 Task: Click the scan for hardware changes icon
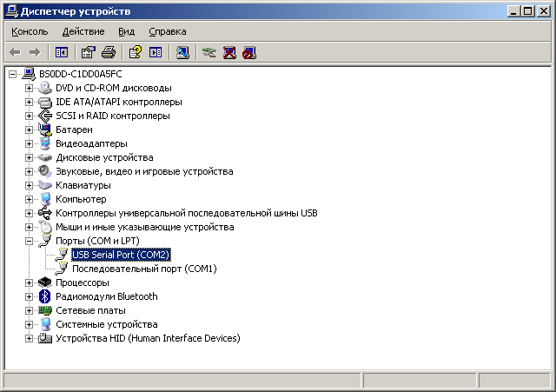(x=182, y=53)
